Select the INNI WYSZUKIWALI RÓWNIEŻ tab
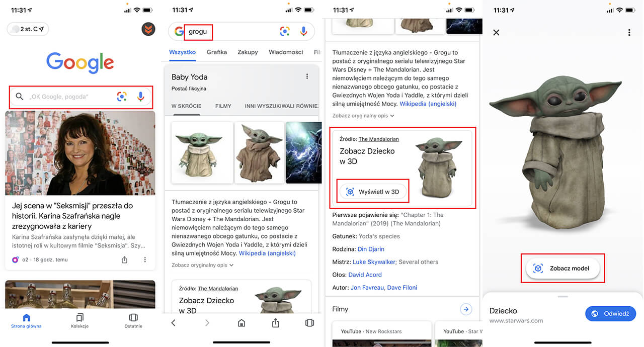The image size is (644, 347). tap(282, 106)
